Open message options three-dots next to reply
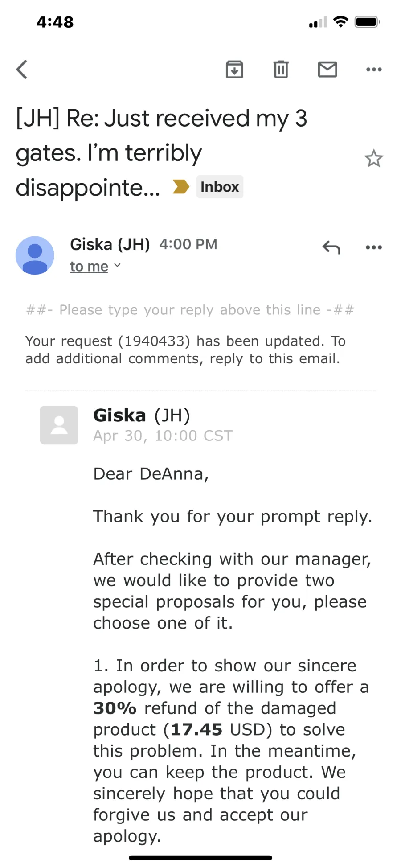Screen dimensions: 401x868 pyautogui.click(x=374, y=247)
